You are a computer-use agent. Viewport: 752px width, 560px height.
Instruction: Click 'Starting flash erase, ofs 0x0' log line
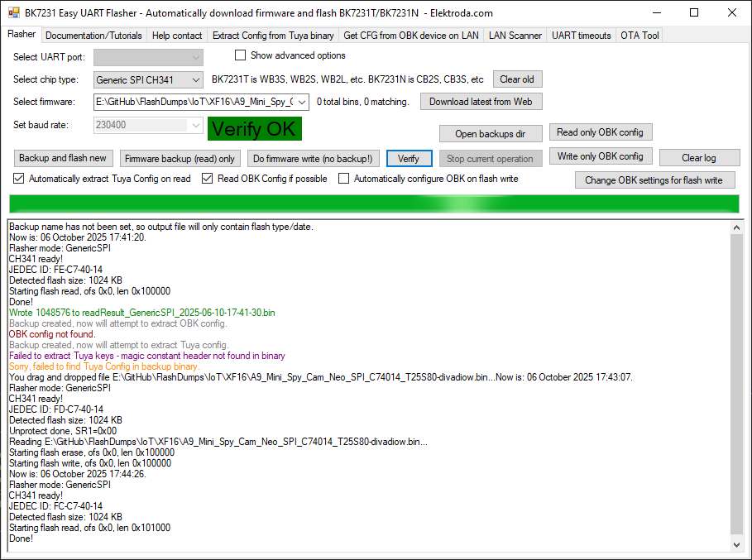[x=92, y=452]
